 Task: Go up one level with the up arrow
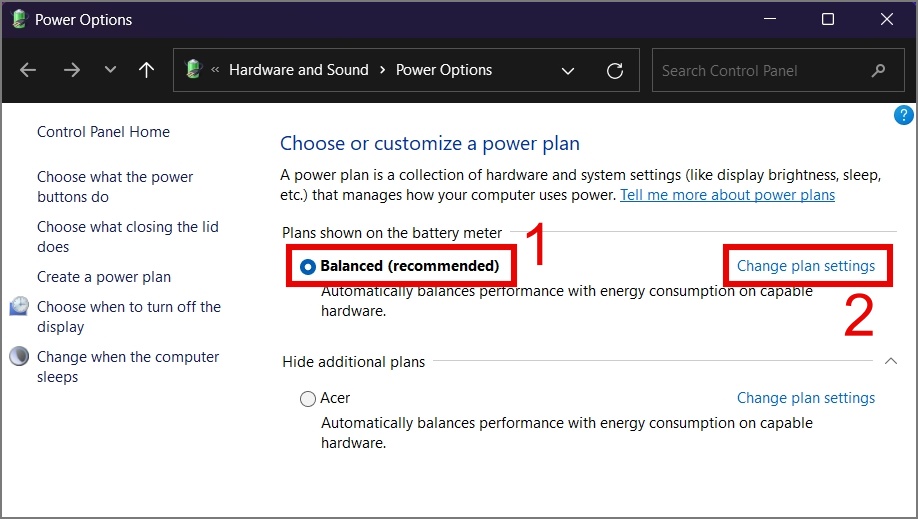146,70
